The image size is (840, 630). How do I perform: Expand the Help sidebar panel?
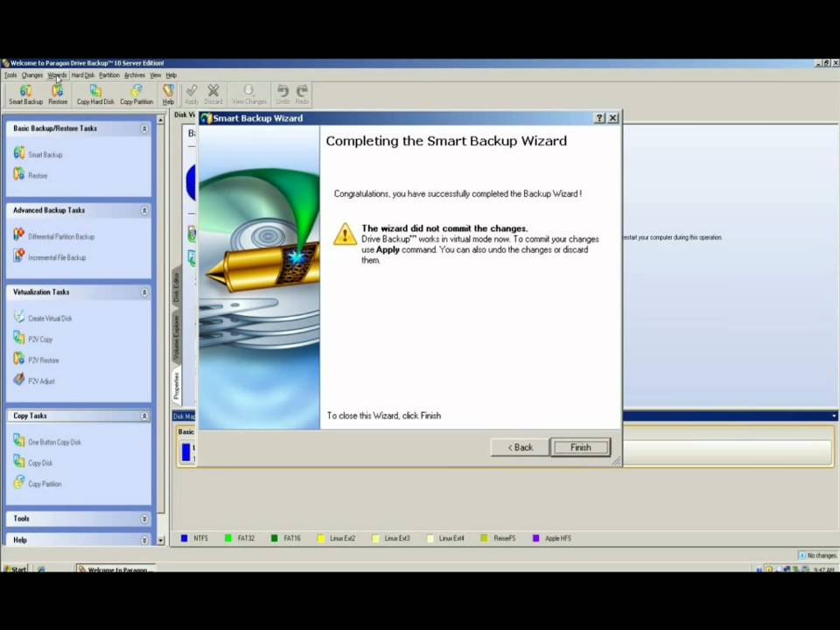coord(144,540)
